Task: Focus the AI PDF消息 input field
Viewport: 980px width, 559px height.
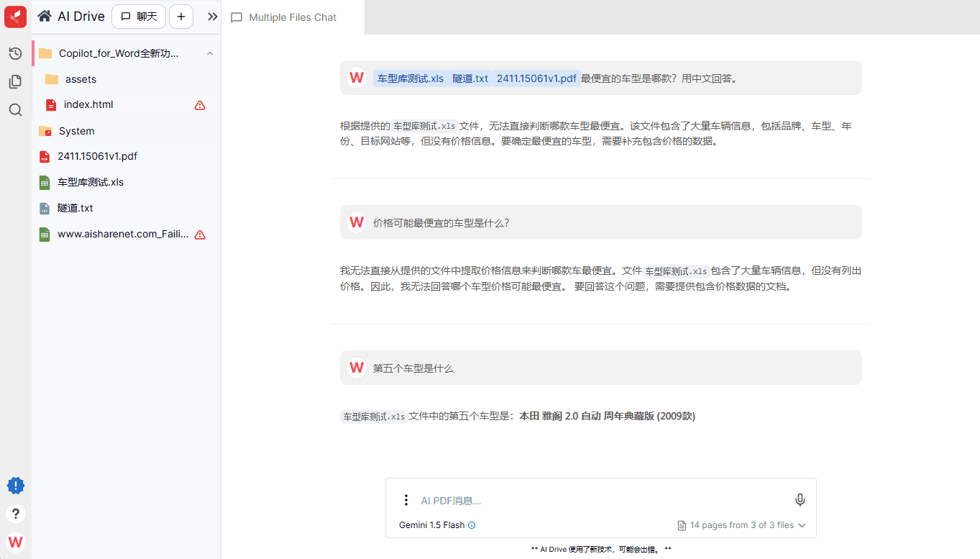Action: point(600,501)
